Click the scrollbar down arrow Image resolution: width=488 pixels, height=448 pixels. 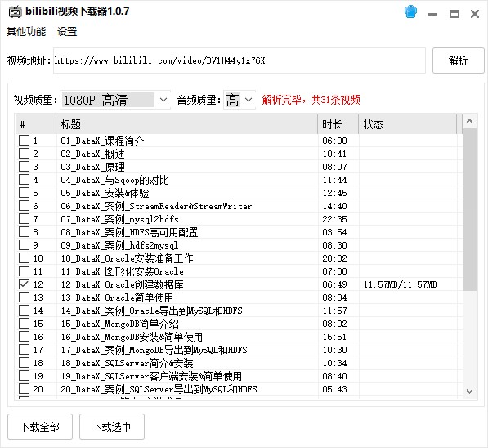(469, 391)
